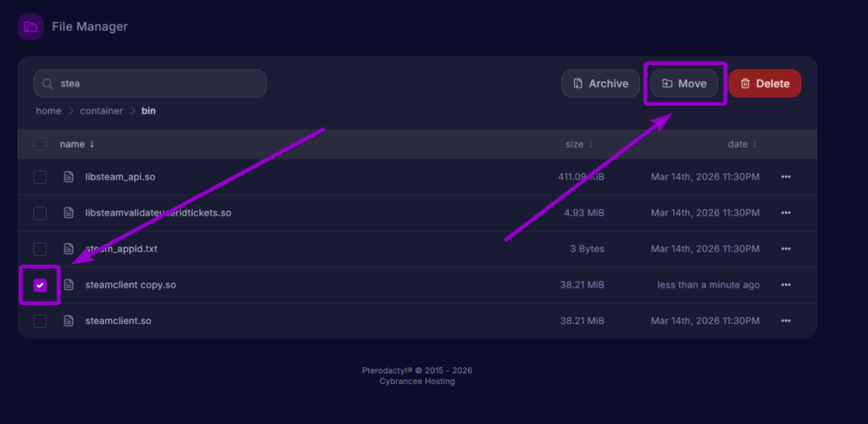868x424 pixels.
Task: Click the file icon beside steamclient copy.so
Action: pyautogui.click(x=69, y=285)
